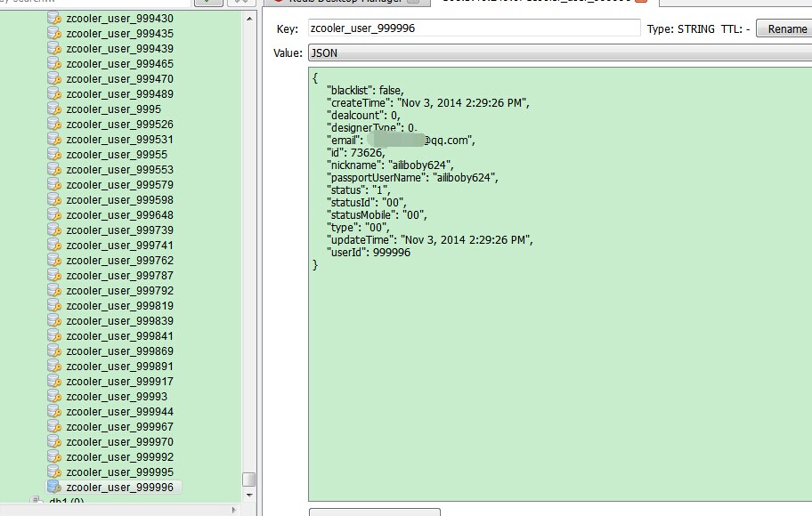Click horizontal scrollbar right arrow under tree
This screenshot has width=812, height=516.
234,510
